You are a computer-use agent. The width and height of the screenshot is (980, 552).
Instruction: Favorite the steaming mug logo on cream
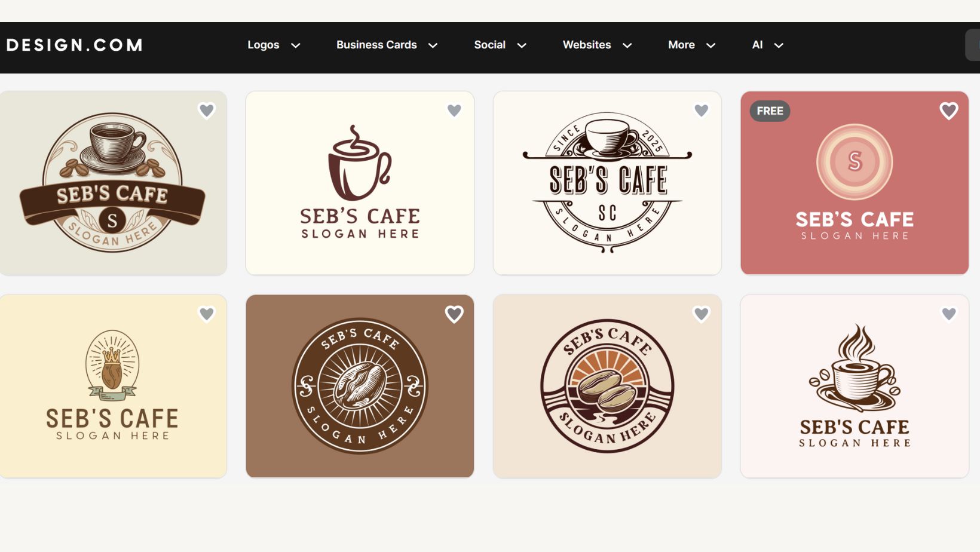454,111
